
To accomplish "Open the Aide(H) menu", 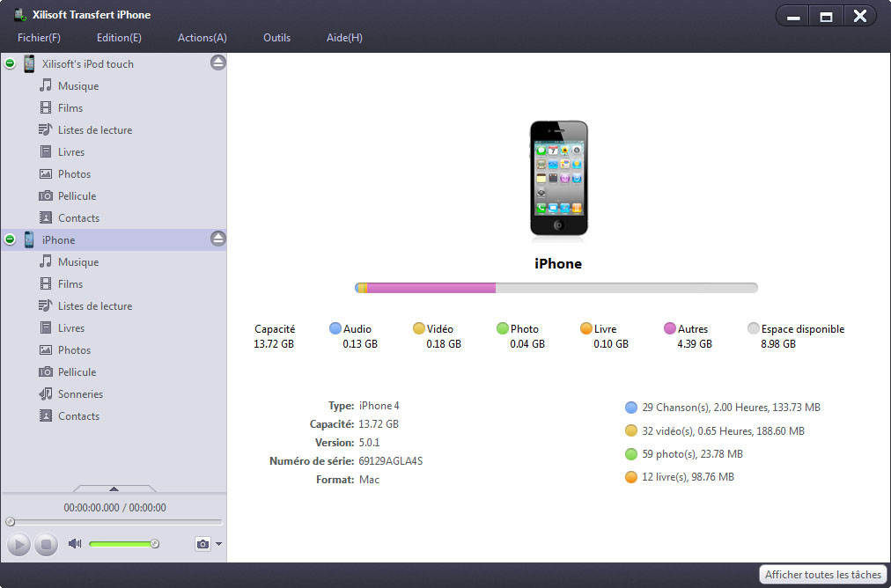I will point(344,38).
